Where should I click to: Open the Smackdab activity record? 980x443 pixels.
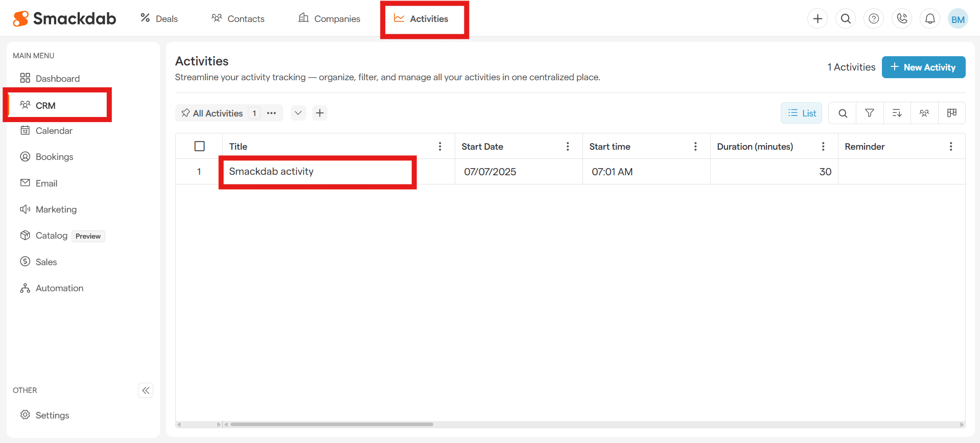click(271, 172)
